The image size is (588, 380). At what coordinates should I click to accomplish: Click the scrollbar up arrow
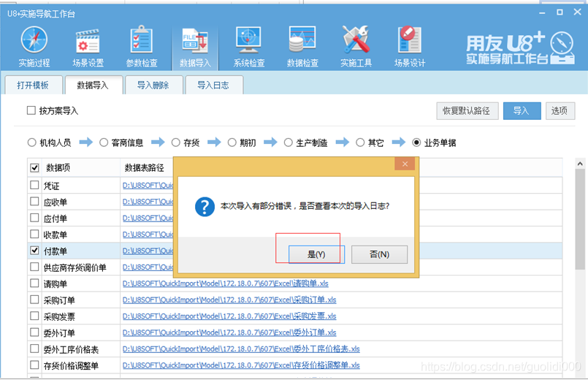point(580,164)
